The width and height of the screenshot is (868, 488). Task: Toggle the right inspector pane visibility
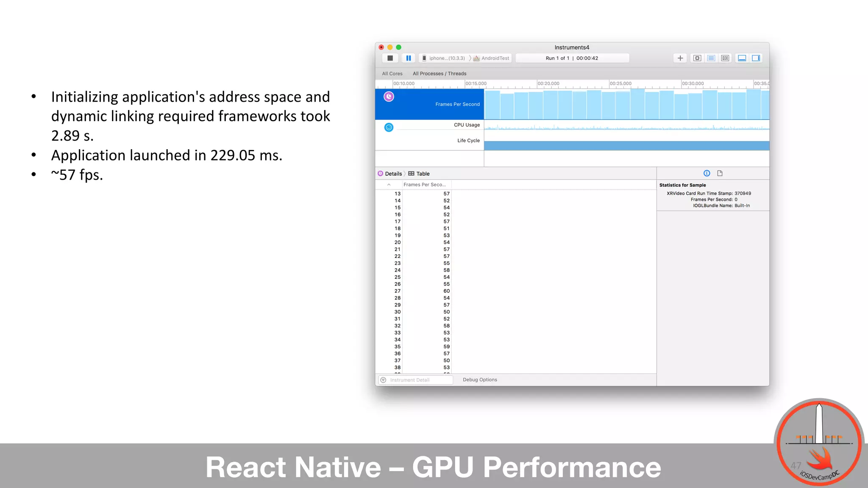tap(756, 58)
